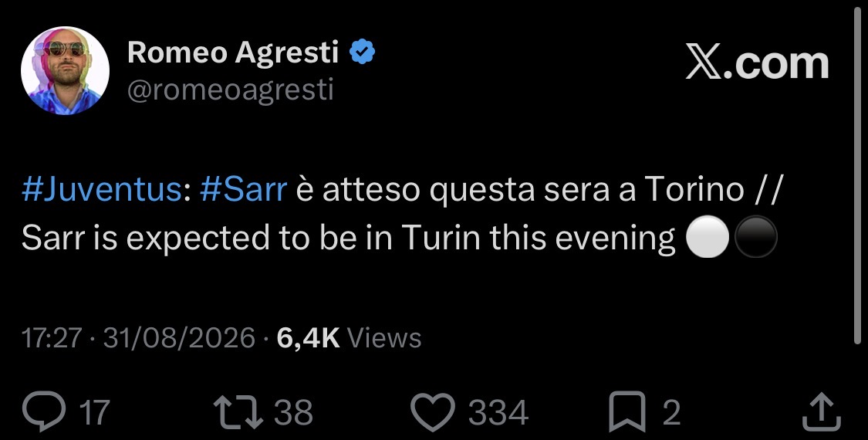This screenshot has width=868, height=440.
Task: Open the @romeoagresti handle
Action: point(230,90)
